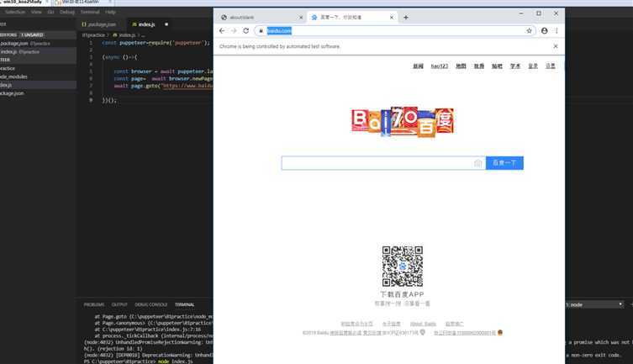The width and height of the screenshot is (633, 364).
Task: Click the blue Baidu search button
Action: point(504,163)
